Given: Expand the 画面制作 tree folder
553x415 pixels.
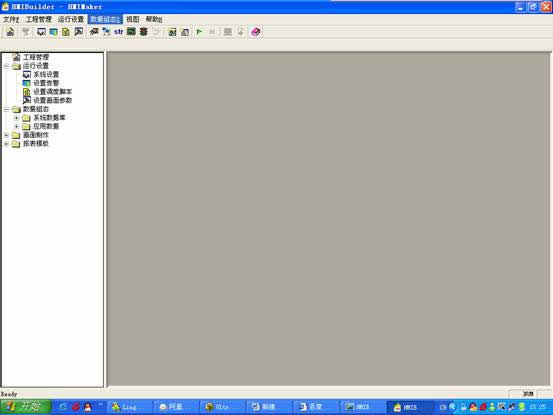Looking at the screenshot, I should click(6, 135).
